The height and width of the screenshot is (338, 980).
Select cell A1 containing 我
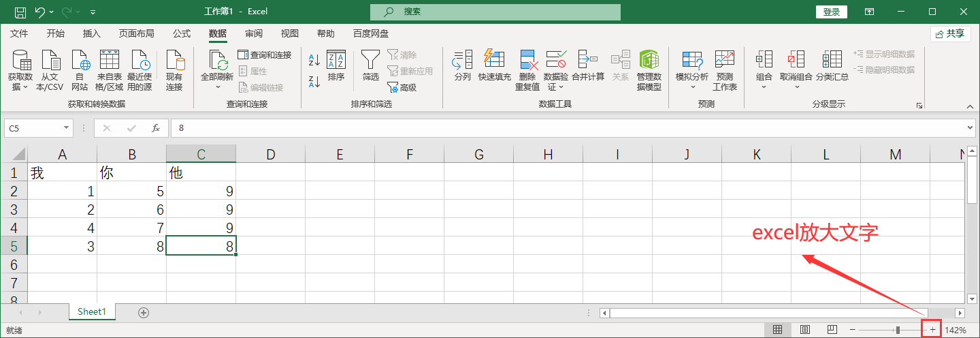coord(62,172)
